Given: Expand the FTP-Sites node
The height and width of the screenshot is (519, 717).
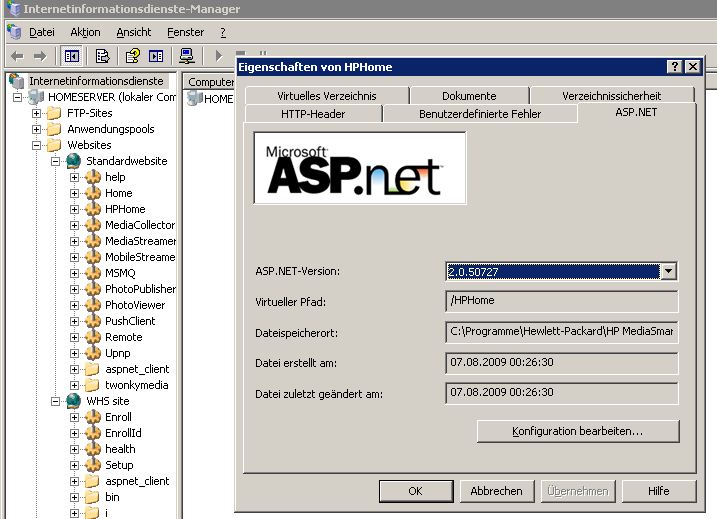Looking at the screenshot, I should [36, 113].
